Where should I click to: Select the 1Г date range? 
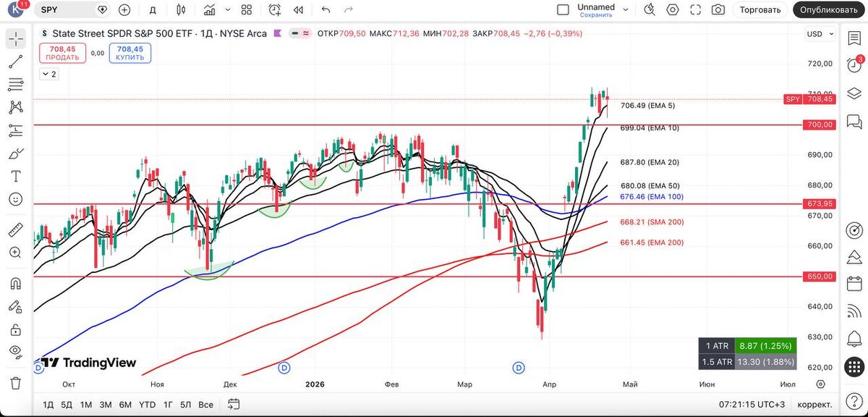click(168, 404)
